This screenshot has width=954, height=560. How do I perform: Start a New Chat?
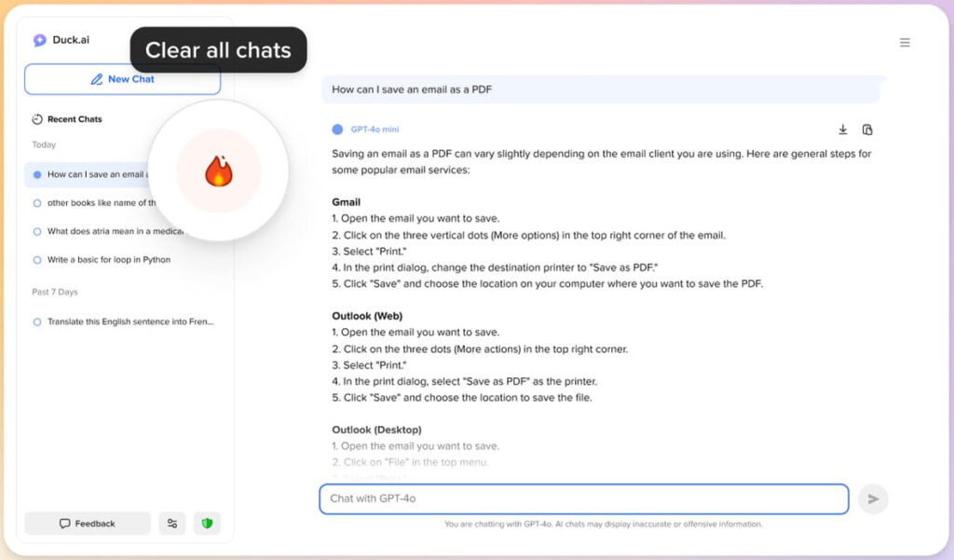pyautogui.click(x=122, y=79)
